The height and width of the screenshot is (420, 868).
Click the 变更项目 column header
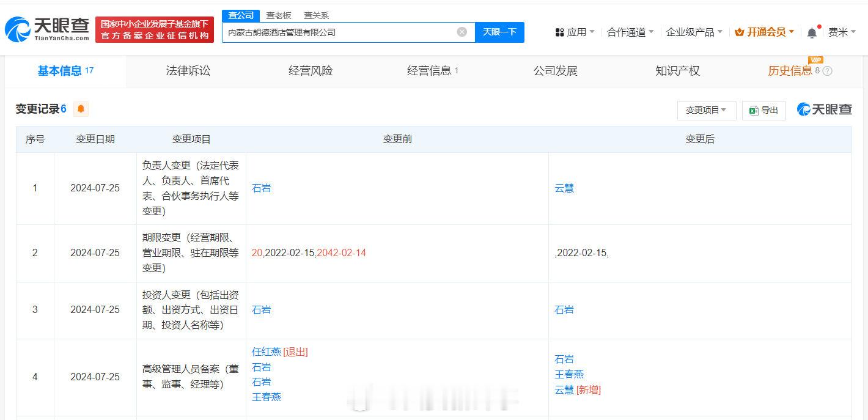(x=191, y=139)
